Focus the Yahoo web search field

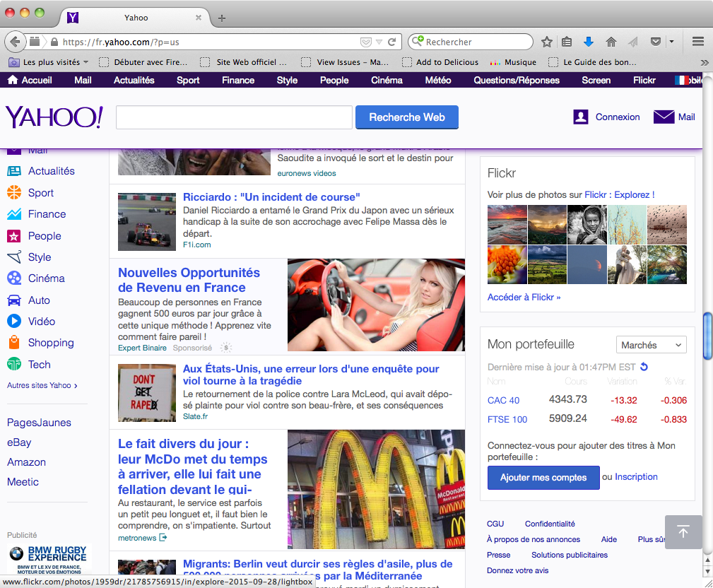234,117
